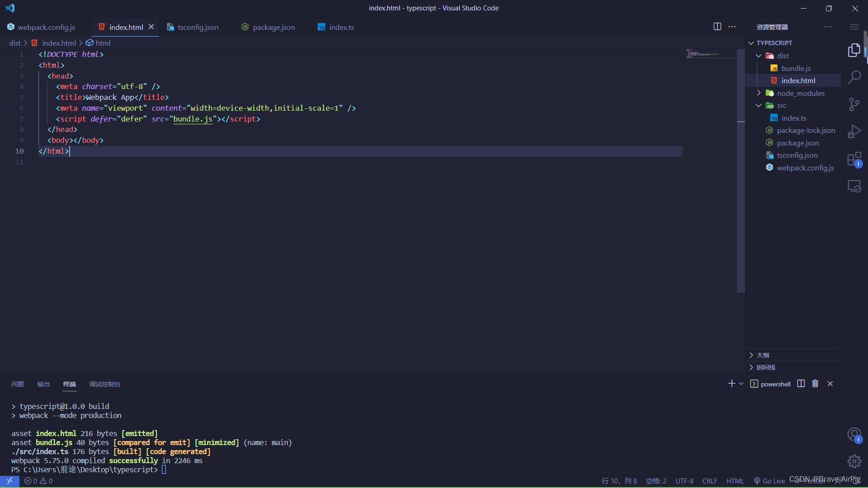Open tsconfig.json in the file tree

(793, 155)
